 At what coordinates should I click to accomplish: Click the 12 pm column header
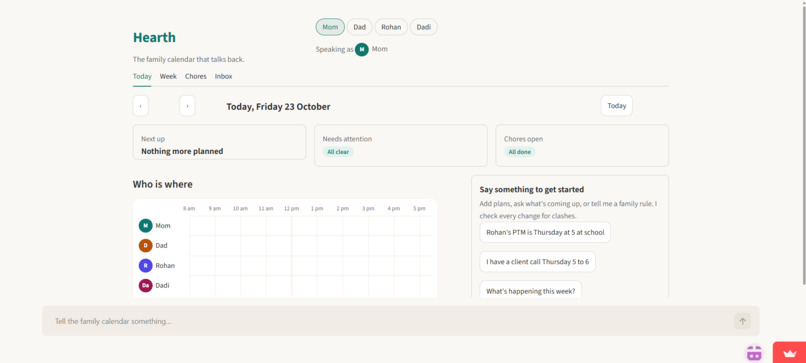pyautogui.click(x=291, y=209)
